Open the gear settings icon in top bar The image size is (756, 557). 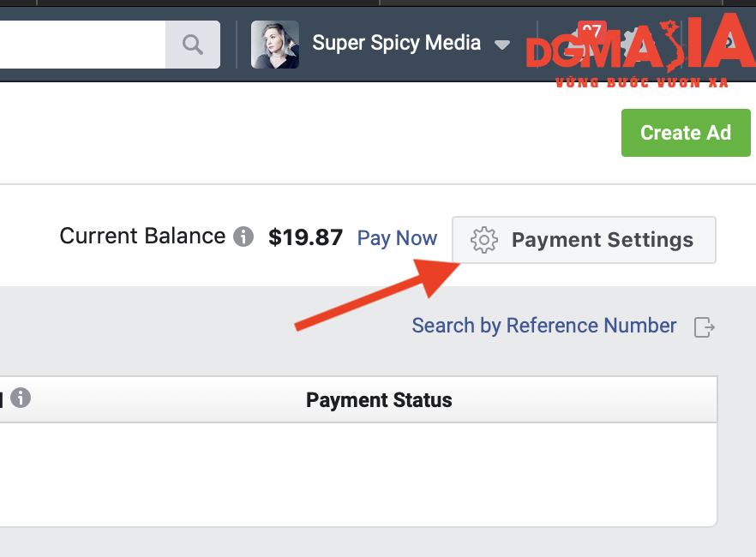pos(634,45)
